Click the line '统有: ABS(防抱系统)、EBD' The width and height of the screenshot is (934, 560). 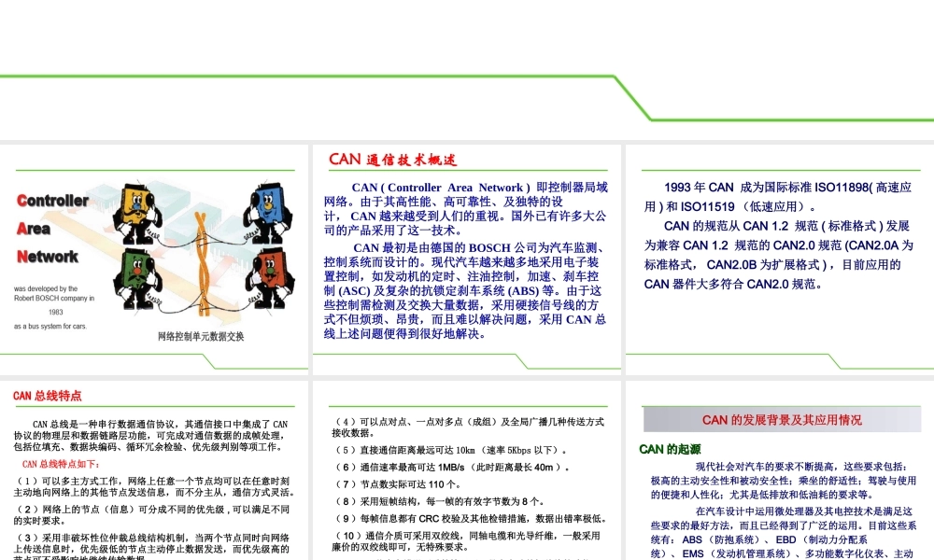(758, 539)
